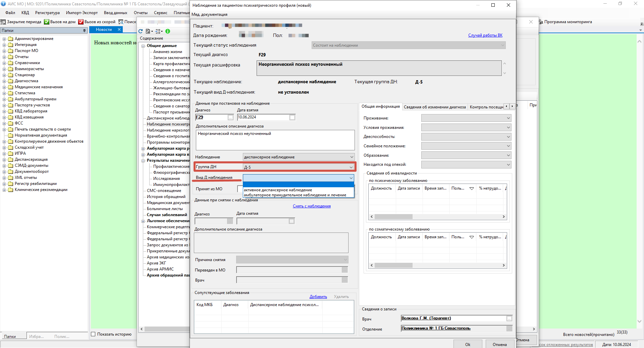
Task: Collapse the Результаты назначений tree node
Action: click(143, 161)
